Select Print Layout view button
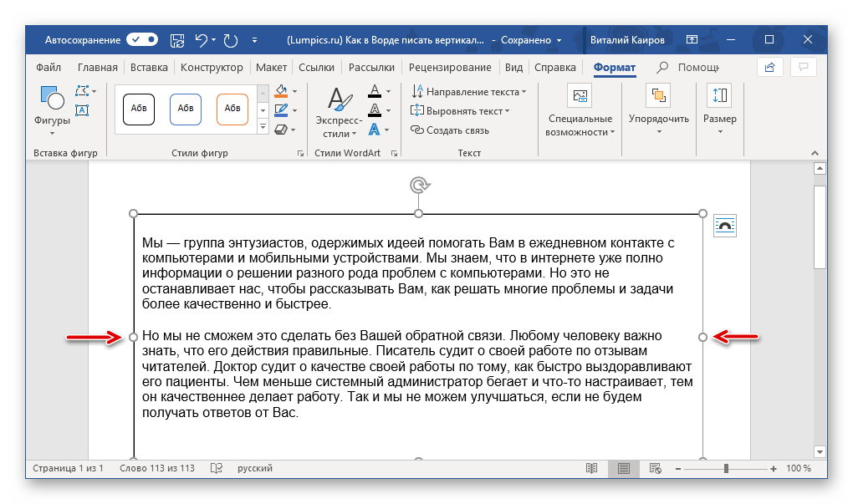The width and height of the screenshot is (853, 504). tap(623, 468)
